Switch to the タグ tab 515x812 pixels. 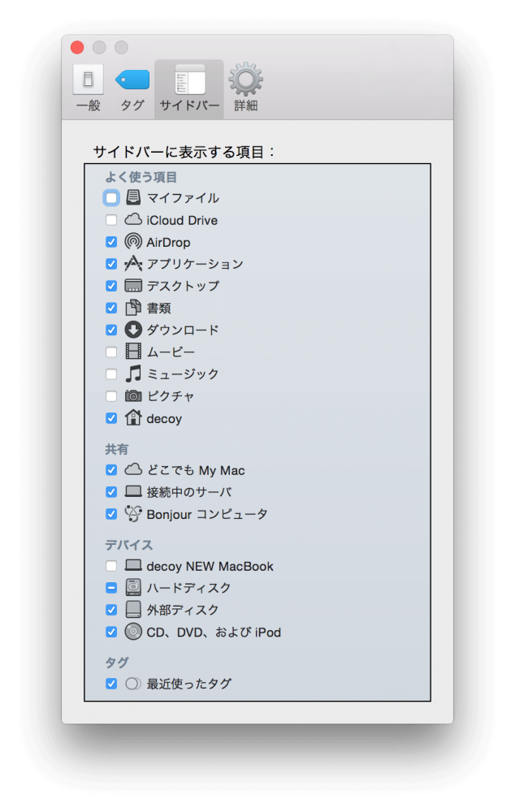132,89
